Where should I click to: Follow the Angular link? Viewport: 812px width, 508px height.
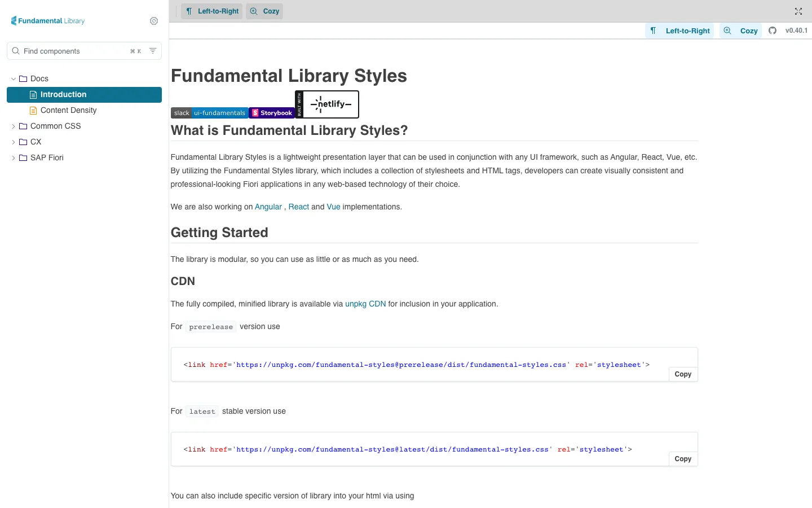coord(268,207)
